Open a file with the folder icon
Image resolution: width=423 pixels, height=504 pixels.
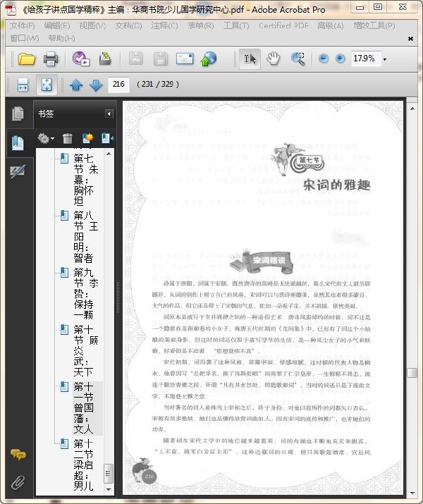pos(26,59)
